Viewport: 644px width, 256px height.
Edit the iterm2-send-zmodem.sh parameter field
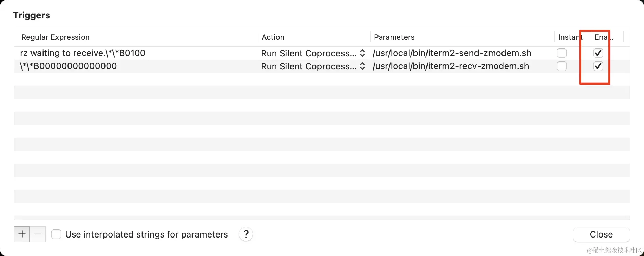coord(452,53)
